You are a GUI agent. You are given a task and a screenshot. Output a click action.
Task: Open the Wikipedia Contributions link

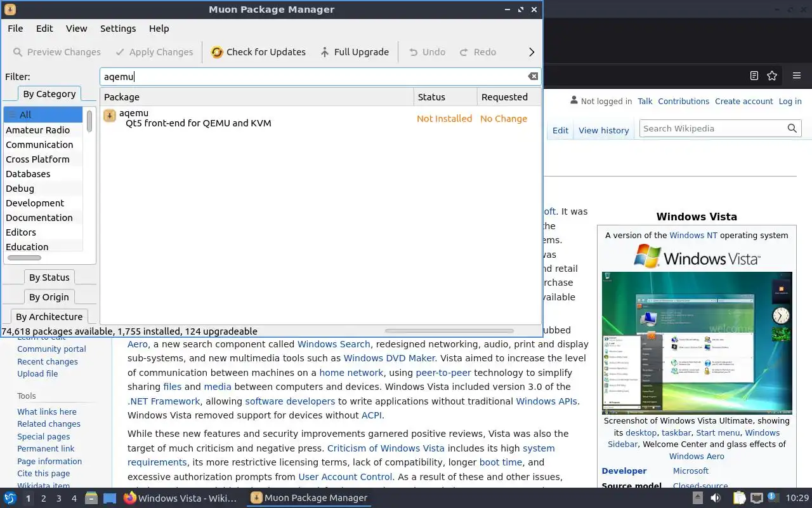click(683, 102)
